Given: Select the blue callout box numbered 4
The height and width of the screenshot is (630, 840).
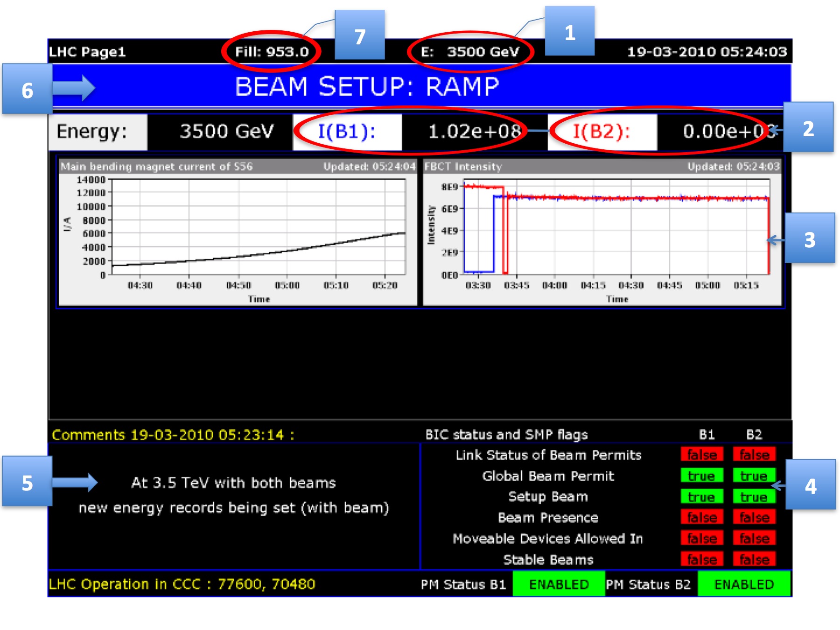Looking at the screenshot, I should point(811,485).
